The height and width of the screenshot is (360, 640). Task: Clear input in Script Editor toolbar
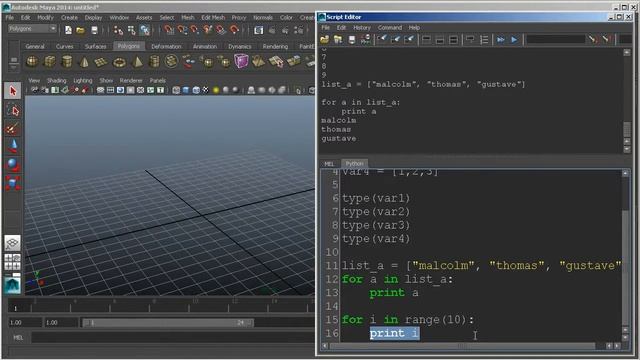click(x=396, y=40)
